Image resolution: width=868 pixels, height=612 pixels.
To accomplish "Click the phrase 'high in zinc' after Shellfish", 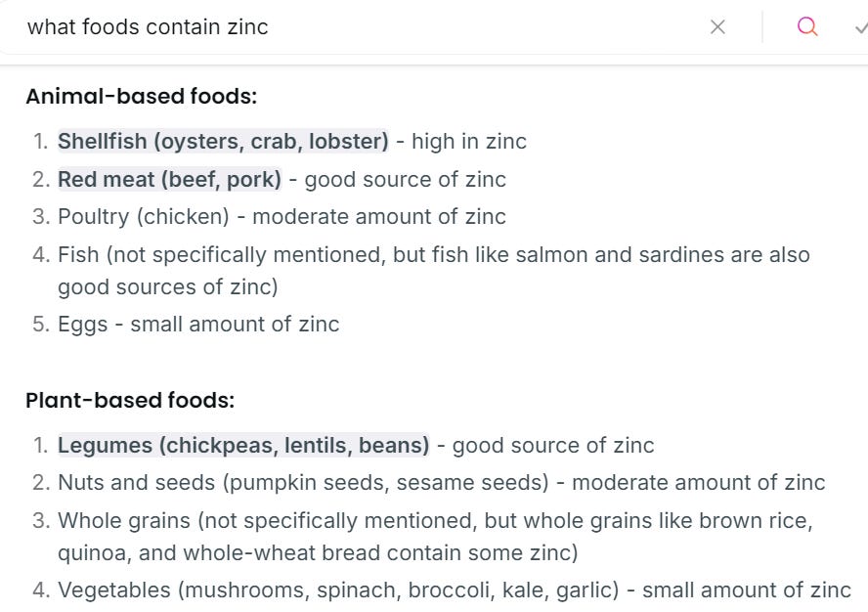I will coord(469,142).
